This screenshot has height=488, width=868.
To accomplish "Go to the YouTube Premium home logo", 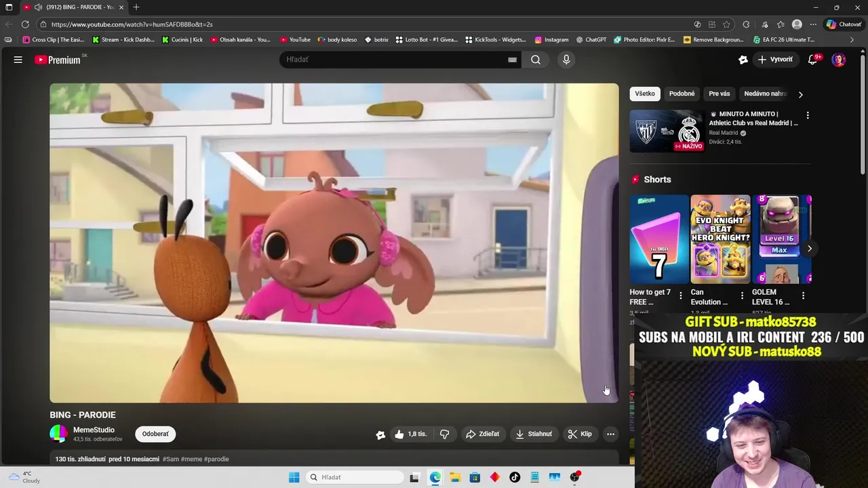I will [58, 60].
